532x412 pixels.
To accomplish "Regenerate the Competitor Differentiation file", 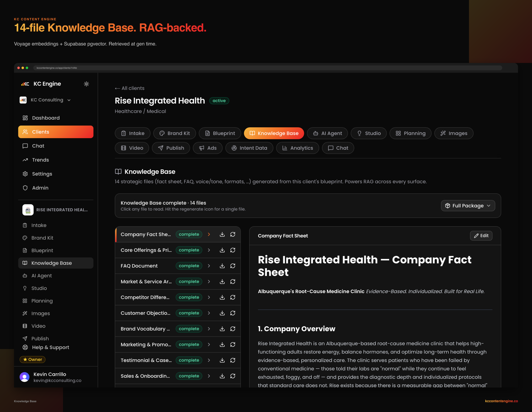I will click(233, 297).
